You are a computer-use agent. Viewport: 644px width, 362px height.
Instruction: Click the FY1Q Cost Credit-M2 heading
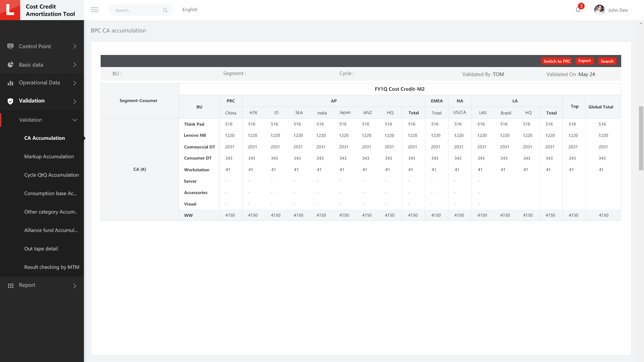(399, 89)
